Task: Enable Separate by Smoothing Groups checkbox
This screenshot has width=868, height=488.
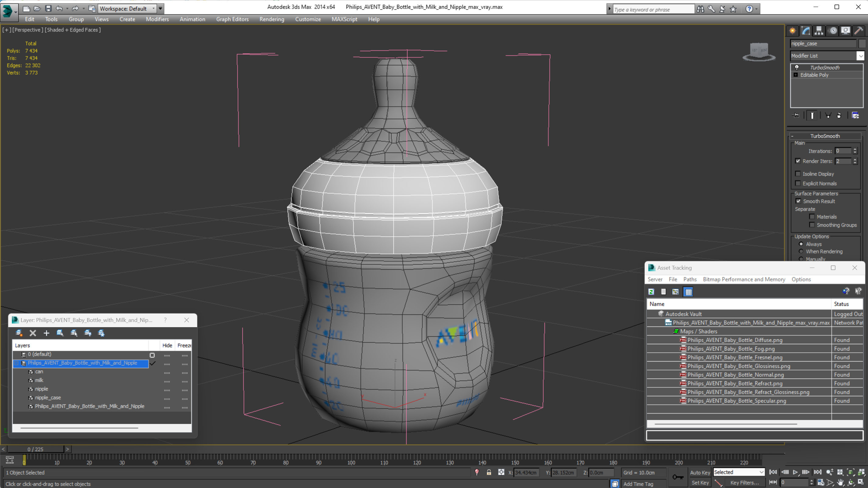Action: (812, 225)
